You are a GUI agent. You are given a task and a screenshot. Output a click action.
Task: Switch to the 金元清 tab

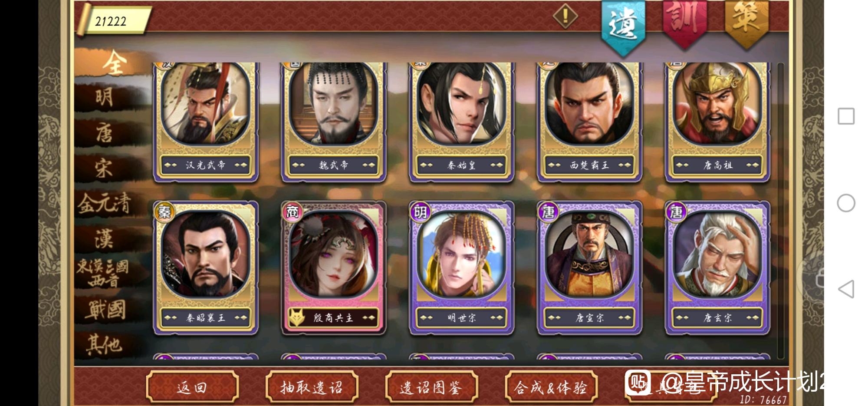(104, 203)
